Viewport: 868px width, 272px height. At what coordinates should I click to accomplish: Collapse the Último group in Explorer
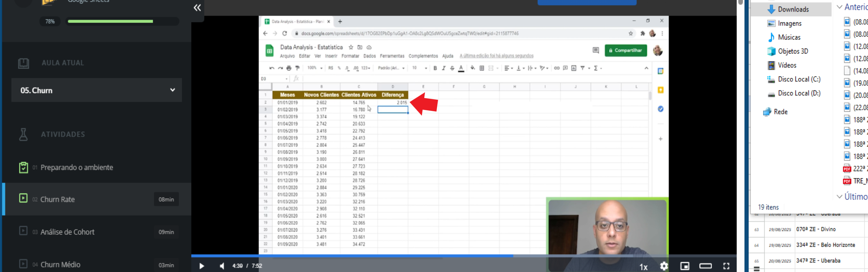[x=839, y=196]
